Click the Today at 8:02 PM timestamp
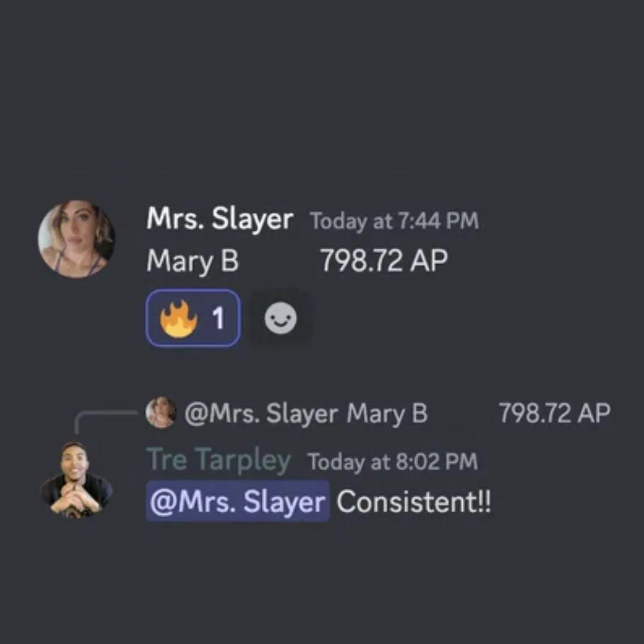The height and width of the screenshot is (644, 644). [x=393, y=462]
